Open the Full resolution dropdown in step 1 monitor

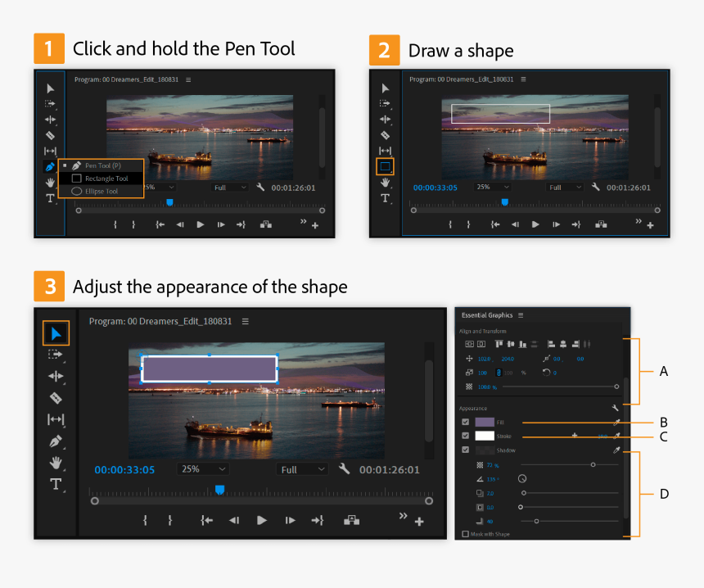pyautogui.click(x=229, y=188)
